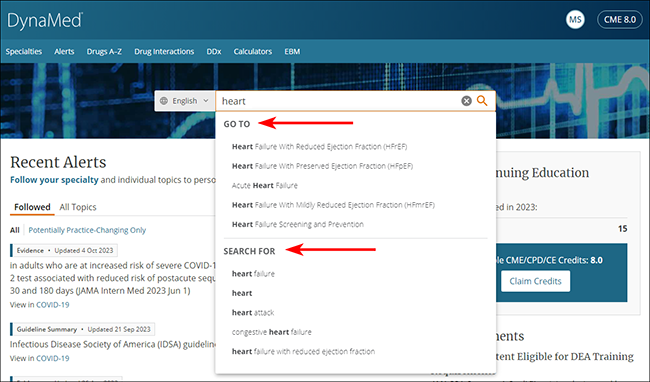Open the CME 8.0 badge
650x382 pixels.
[619, 19]
